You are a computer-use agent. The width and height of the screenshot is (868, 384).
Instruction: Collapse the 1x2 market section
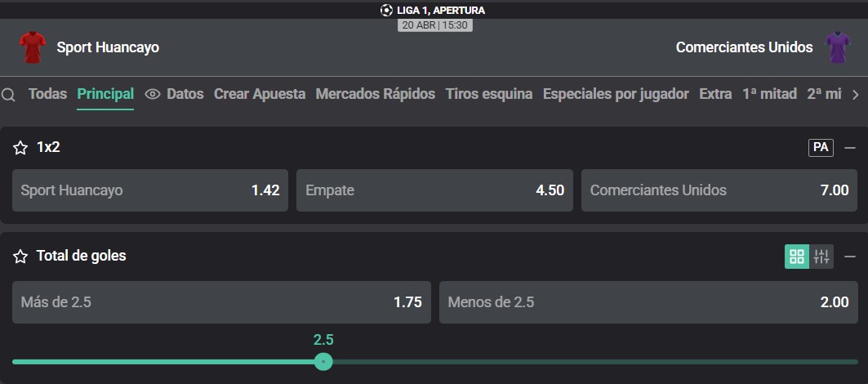tap(850, 148)
